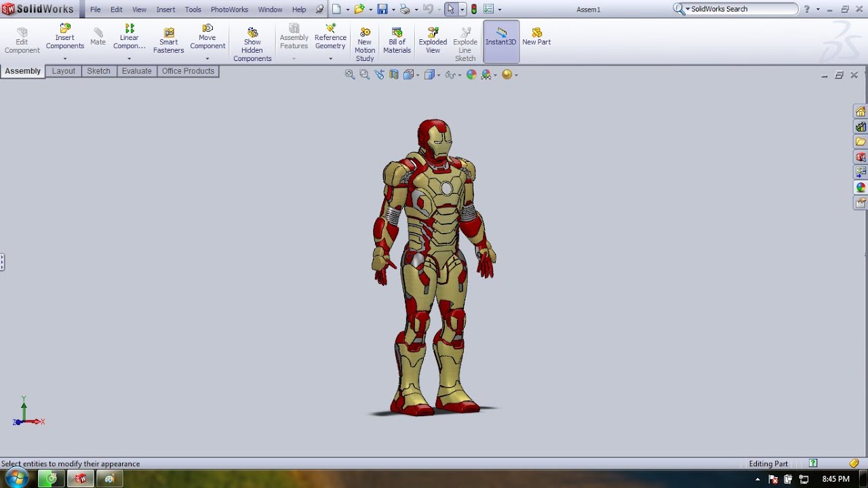Open Display Style dropdown arrow
868x488 pixels.
point(439,75)
